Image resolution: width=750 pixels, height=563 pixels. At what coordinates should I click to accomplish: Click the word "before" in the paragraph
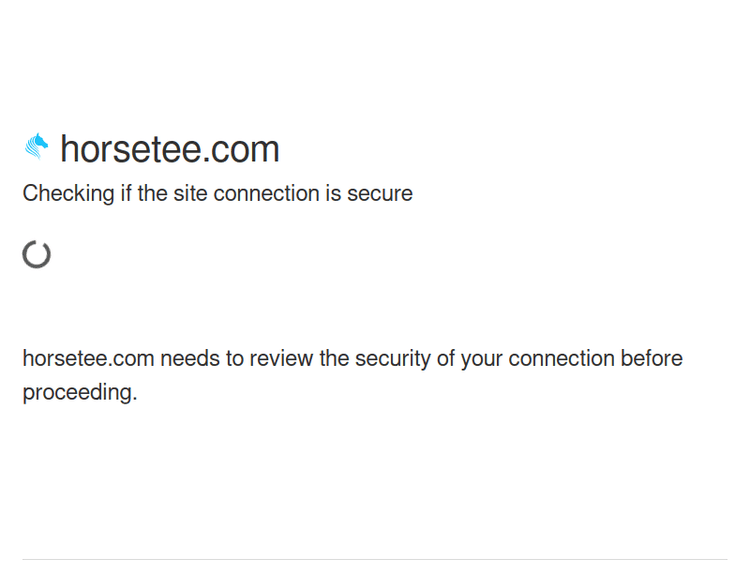click(x=651, y=358)
